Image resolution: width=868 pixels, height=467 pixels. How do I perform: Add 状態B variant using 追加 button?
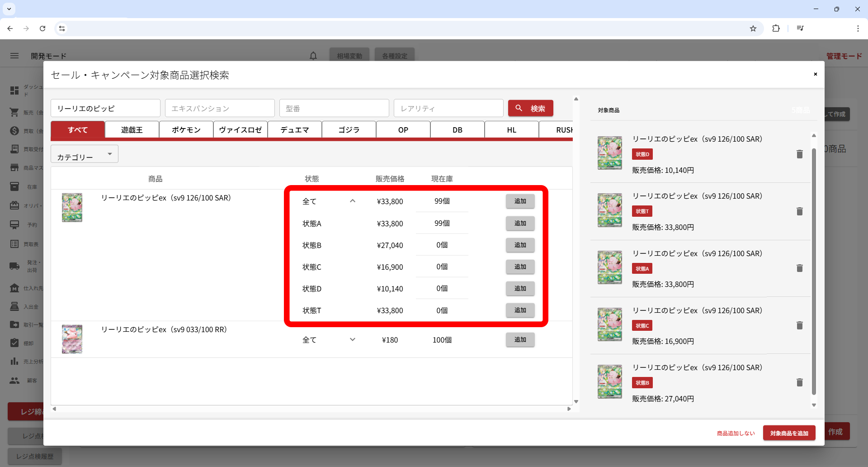520,245
